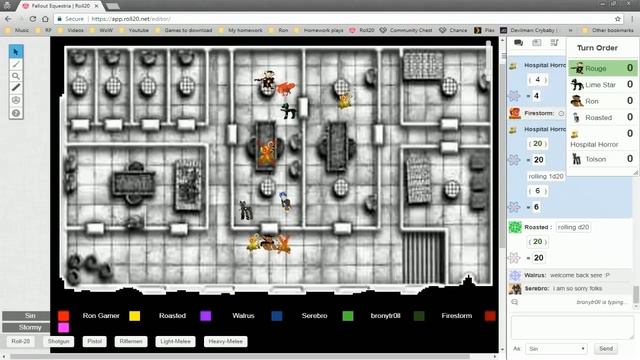640x360 pixels.
Task: Select Hospital Horror in the Turn Order
Action: (602, 138)
